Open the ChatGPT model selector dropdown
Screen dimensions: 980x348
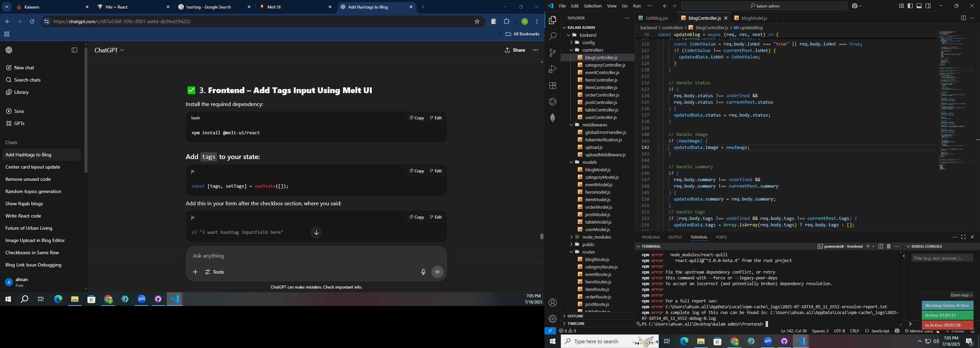point(109,50)
